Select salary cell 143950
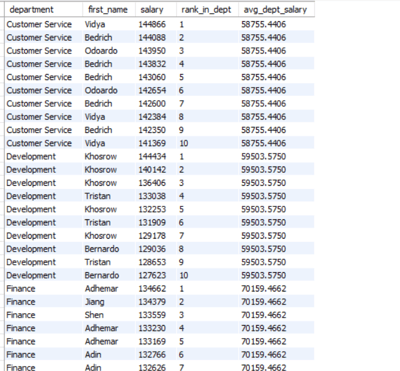The width and height of the screenshot is (400, 371). pos(152,51)
